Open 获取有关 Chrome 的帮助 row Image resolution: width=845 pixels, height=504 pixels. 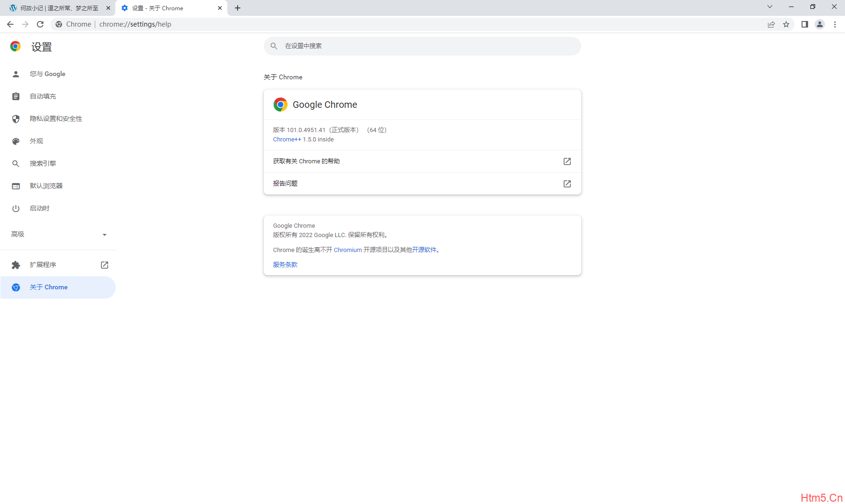pyautogui.click(x=422, y=161)
